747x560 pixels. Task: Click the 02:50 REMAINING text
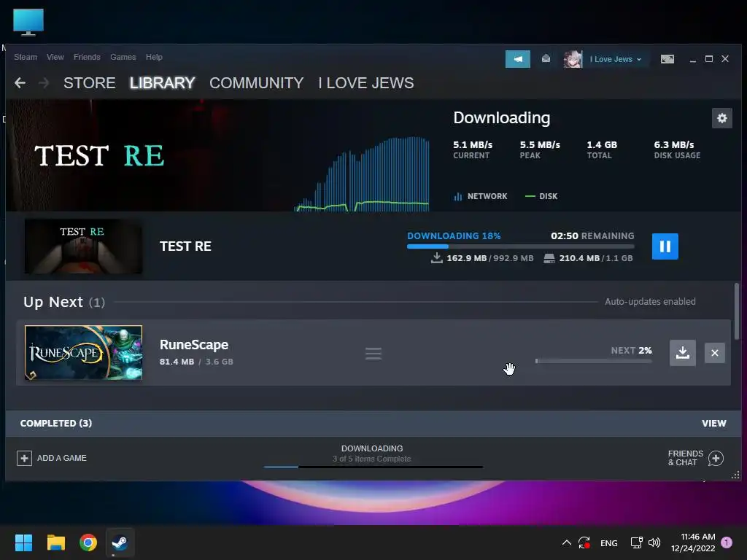point(592,236)
